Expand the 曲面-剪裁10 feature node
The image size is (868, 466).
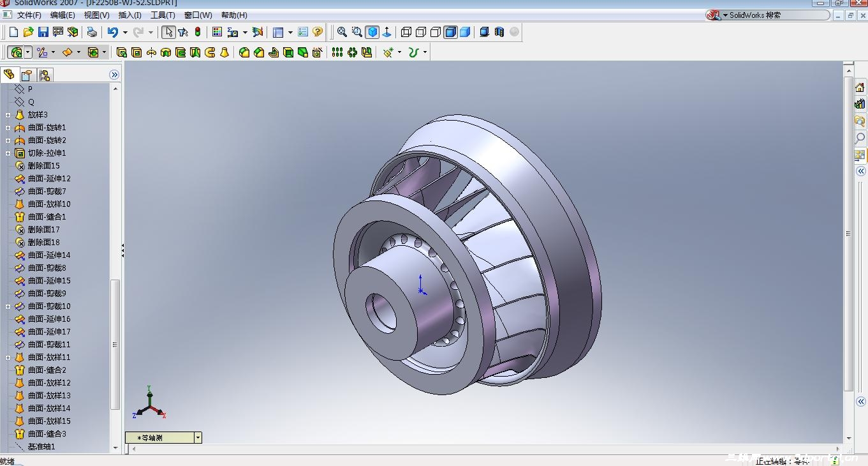click(8, 306)
